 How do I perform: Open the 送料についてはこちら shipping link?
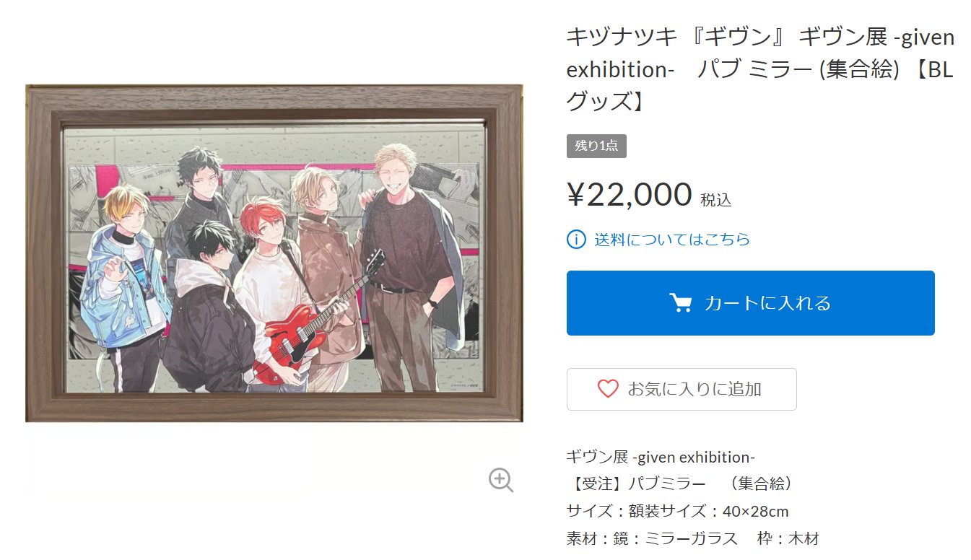(x=672, y=239)
